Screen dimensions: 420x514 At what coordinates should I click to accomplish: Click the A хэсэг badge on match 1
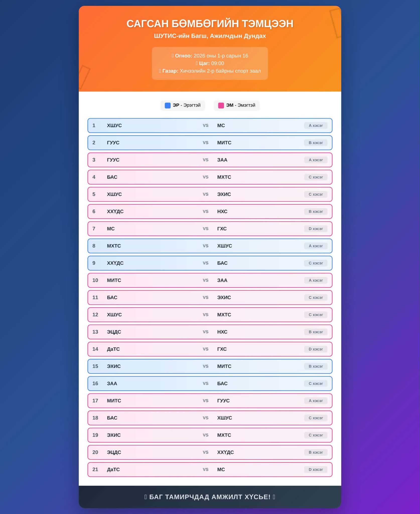(316, 125)
